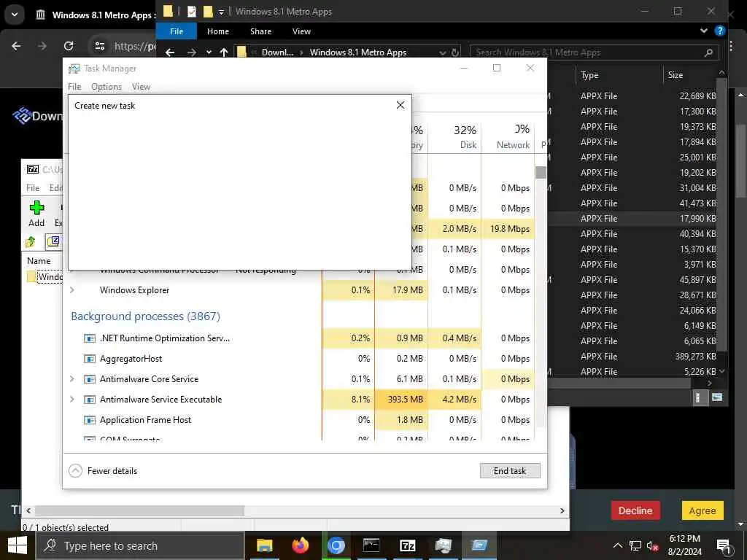Open the 7-Zip File menu

tap(33, 188)
